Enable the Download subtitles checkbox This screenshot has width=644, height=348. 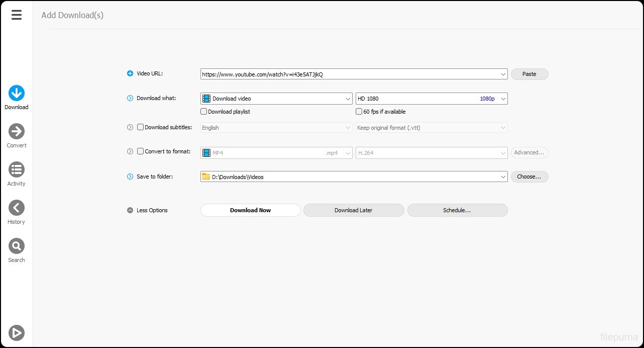[141, 127]
